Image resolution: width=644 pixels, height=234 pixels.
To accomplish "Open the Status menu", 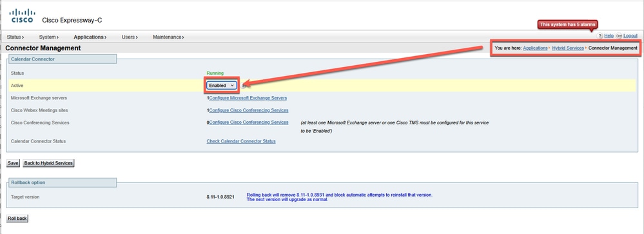I will 15,37.
